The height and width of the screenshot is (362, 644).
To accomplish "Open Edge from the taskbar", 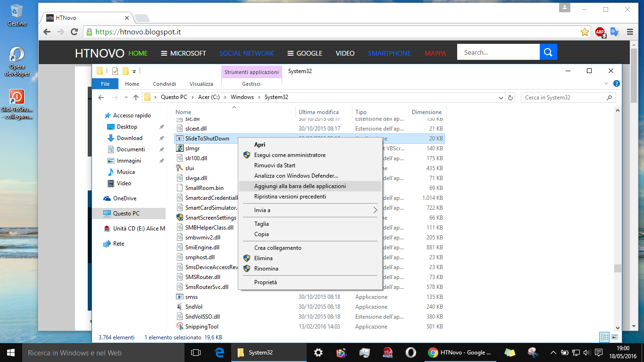I will (219, 353).
